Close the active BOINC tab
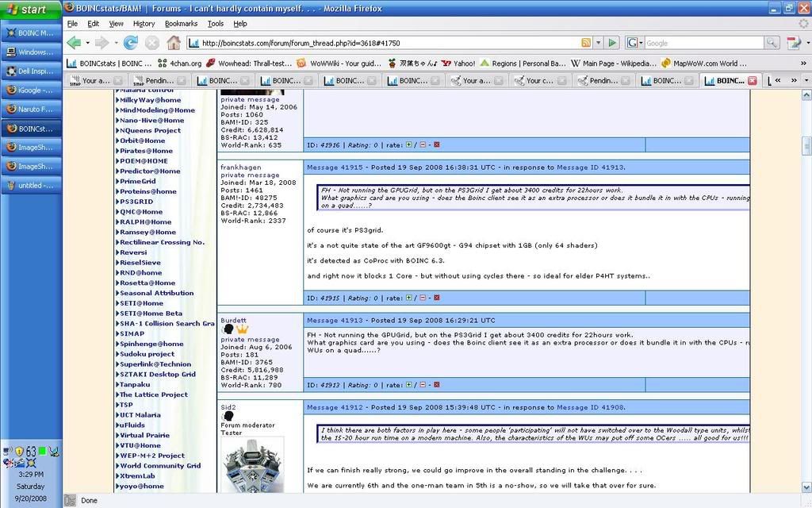This screenshot has width=812, height=508. pos(752,80)
